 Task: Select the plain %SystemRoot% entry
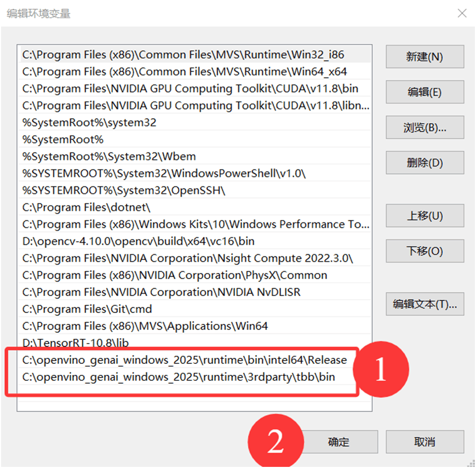coord(194,139)
